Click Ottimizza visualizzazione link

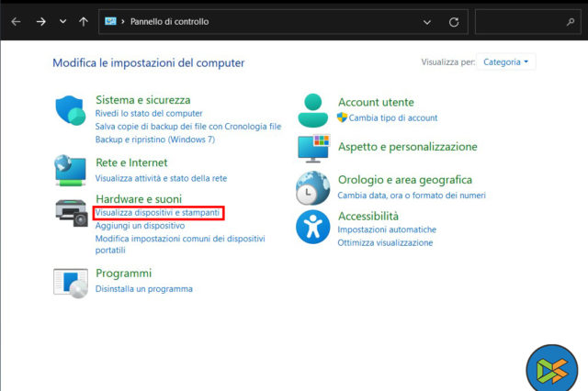tap(385, 242)
